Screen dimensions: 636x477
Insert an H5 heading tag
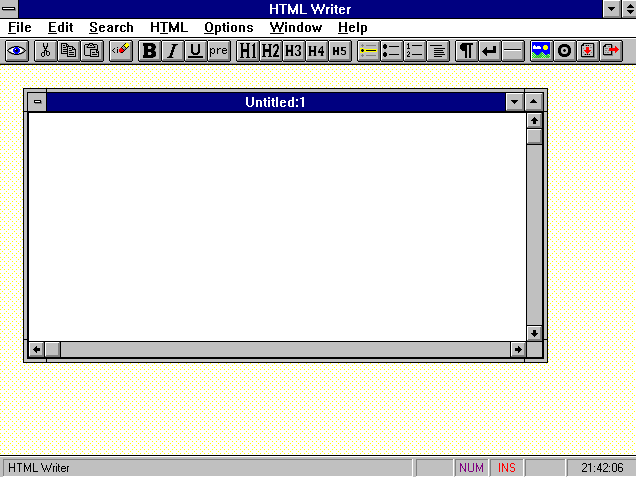point(340,51)
